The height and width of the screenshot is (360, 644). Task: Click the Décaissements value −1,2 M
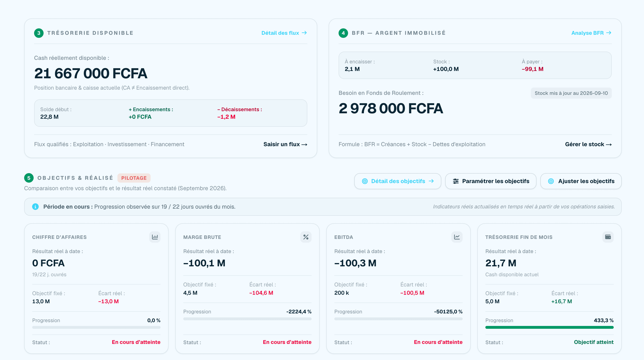[226, 117]
